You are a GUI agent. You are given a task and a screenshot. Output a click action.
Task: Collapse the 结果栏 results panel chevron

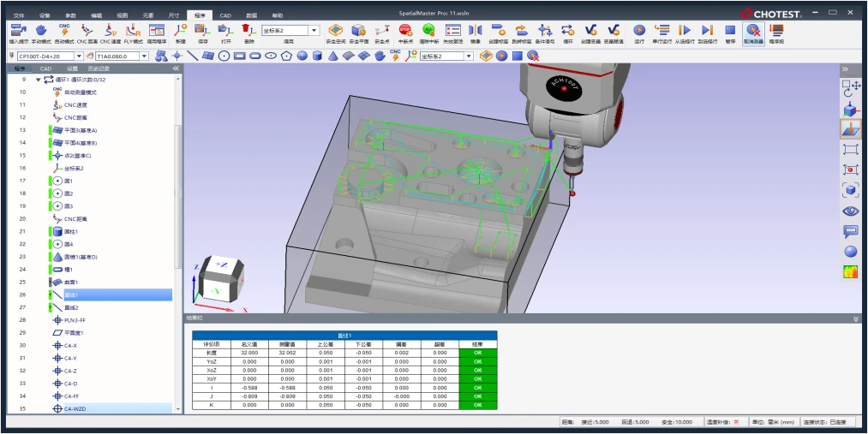point(856,319)
